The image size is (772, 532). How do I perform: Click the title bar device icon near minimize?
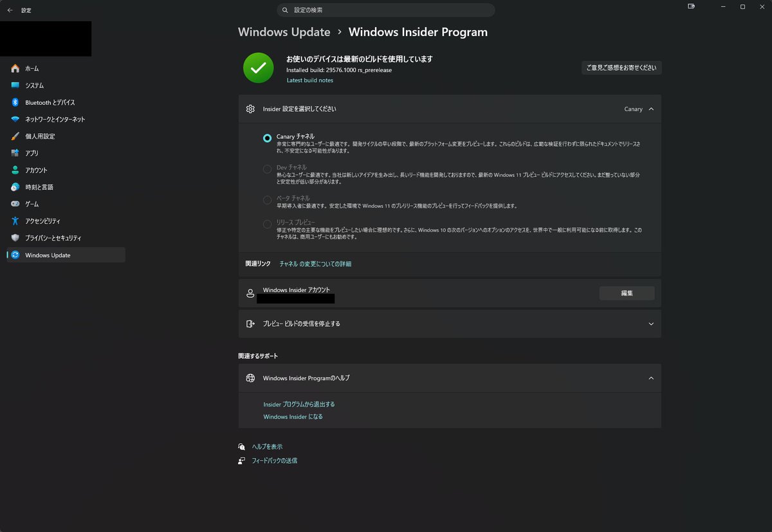coord(692,6)
